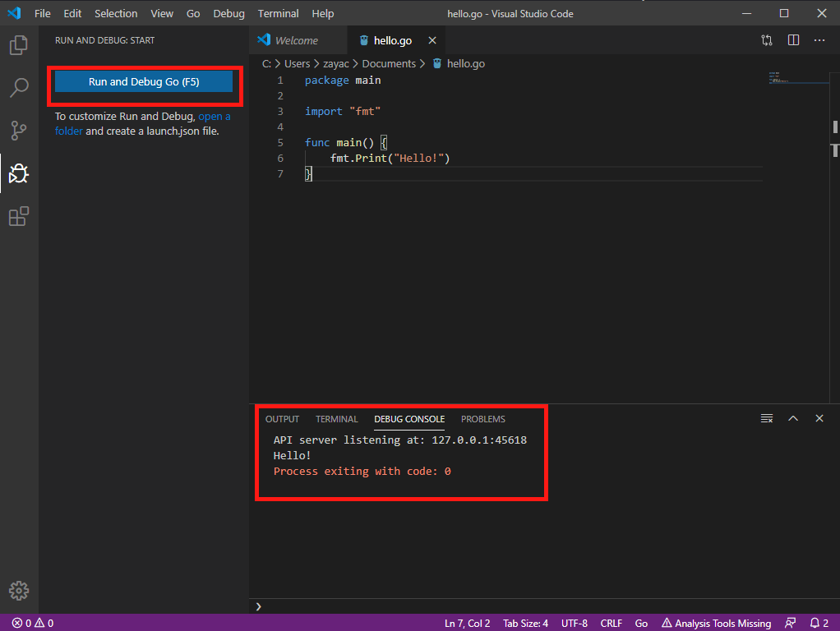The width and height of the screenshot is (840, 631).
Task: Click Run and Debug Go (F5) button
Action: 144,81
